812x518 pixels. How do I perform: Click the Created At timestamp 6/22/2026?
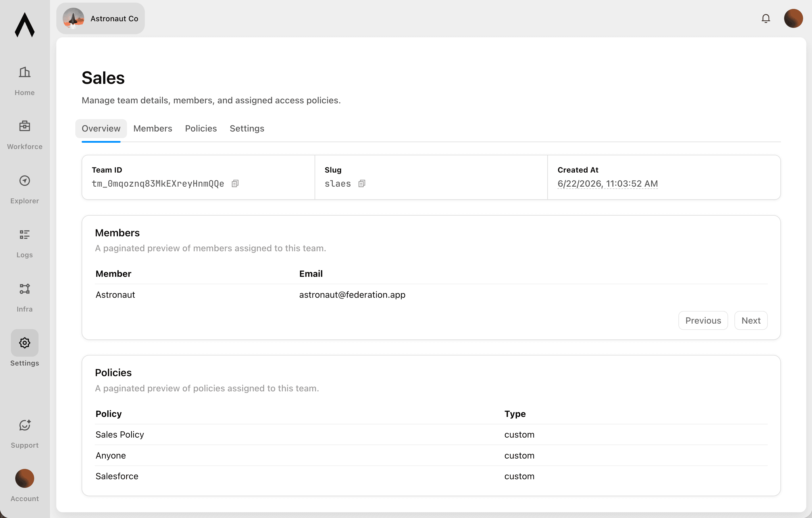[608, 184]
